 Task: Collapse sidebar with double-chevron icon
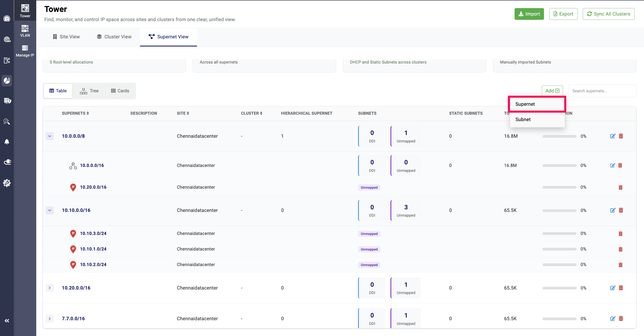click(7, 321)
